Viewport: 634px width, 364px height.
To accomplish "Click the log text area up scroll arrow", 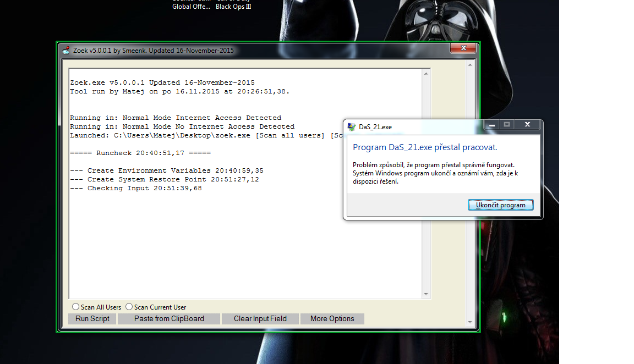I will 426,74.
